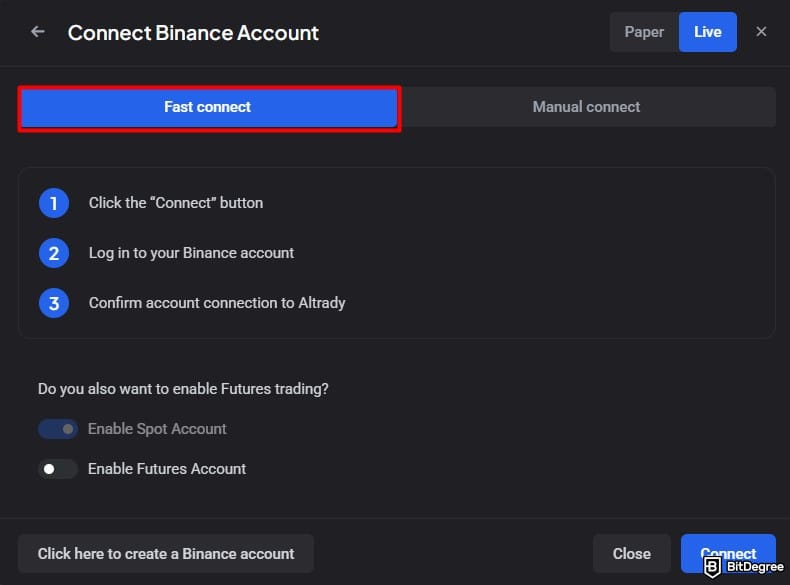
Task: Click here to create a Binance account
Action: tap(166, 553)
